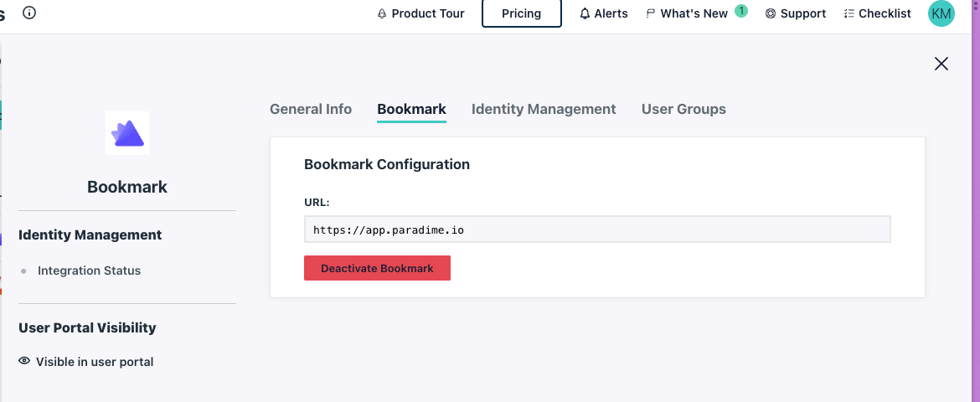Click the bookmark URL input field
The width and height of the screenshot is (980, 402).
(x=597, y=229)
